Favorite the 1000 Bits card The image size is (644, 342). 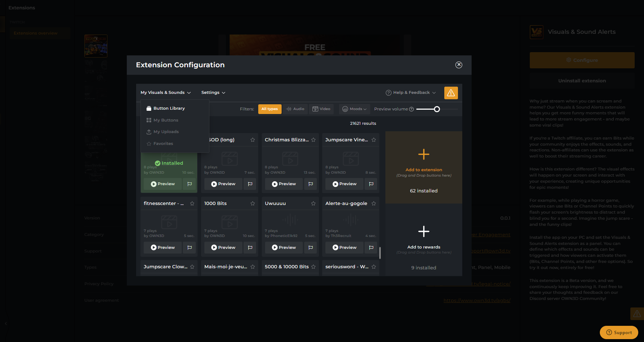click(x=253, y=204)
